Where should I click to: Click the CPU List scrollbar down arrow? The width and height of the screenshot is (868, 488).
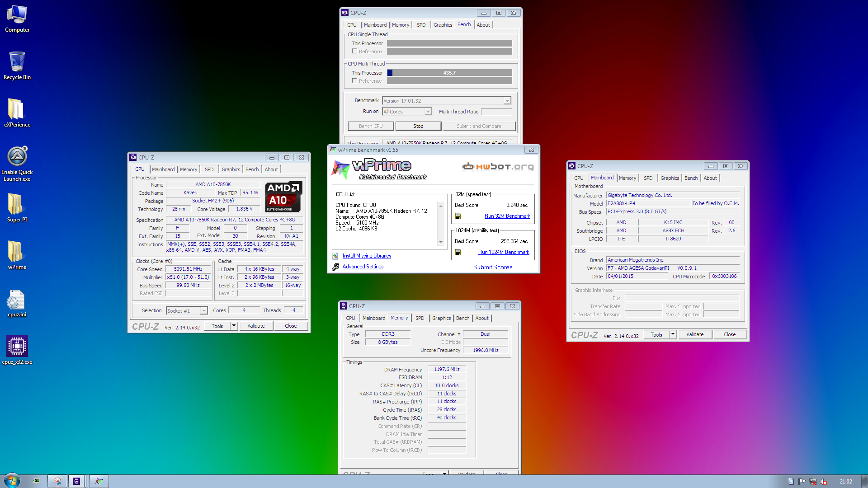point(441,242)
